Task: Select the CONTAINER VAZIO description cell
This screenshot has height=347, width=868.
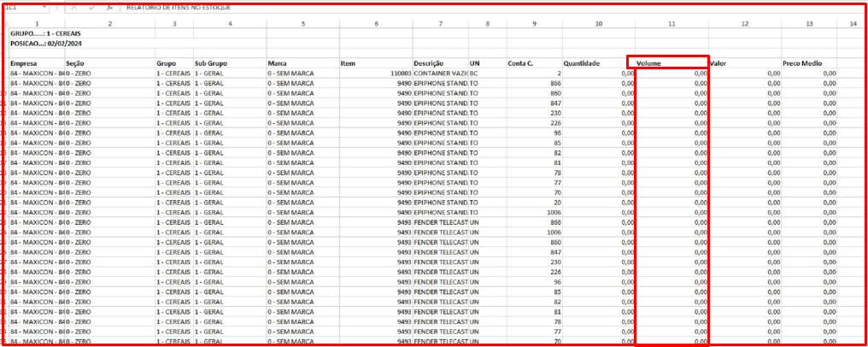Action: coord(441,74)
